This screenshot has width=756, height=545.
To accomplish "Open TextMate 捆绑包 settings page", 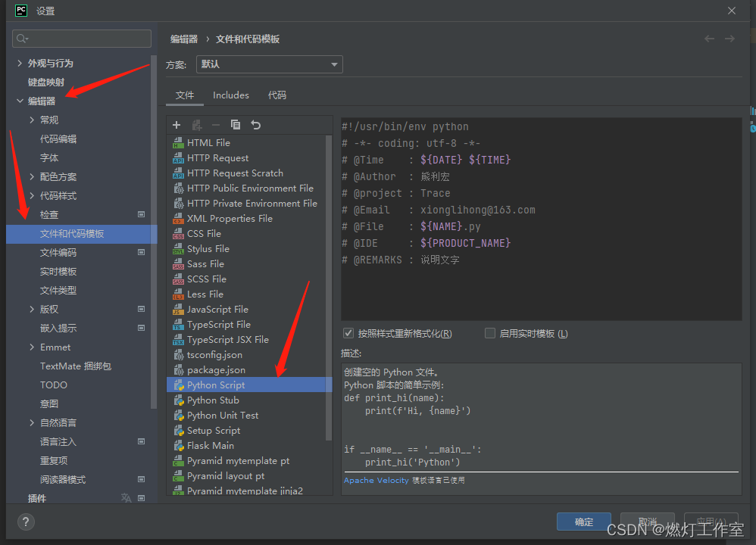I will pyautogui.click(x=76, y=366).
